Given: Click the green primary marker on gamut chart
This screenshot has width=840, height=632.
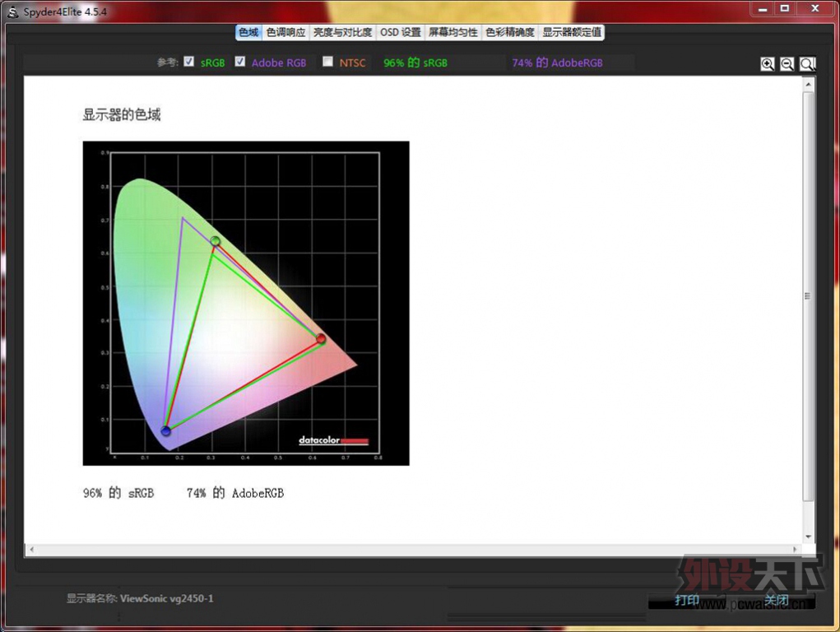Looking at the screenshot, I should tap(216, 241).
